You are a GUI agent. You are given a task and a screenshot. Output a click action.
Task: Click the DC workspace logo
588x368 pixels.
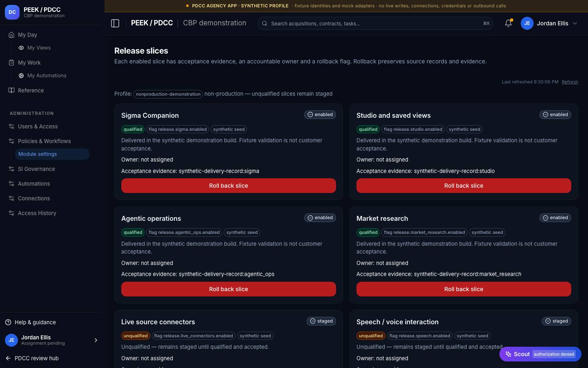click(12, 12)
